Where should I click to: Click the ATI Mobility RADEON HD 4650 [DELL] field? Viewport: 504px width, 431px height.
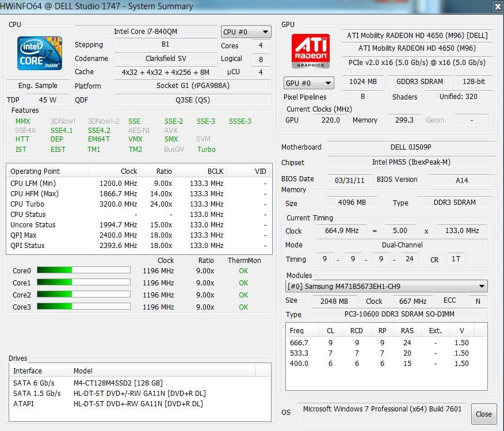[x=417, y=35]
